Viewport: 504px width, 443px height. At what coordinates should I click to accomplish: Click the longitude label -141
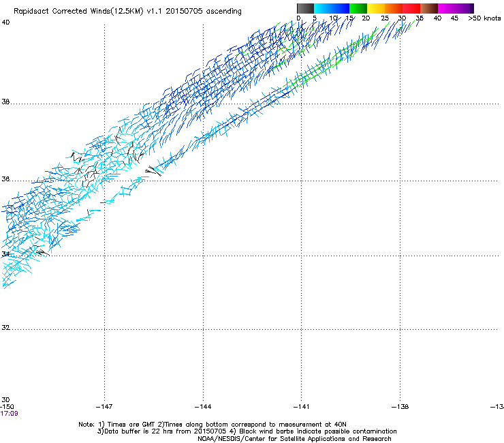(301, 407)
